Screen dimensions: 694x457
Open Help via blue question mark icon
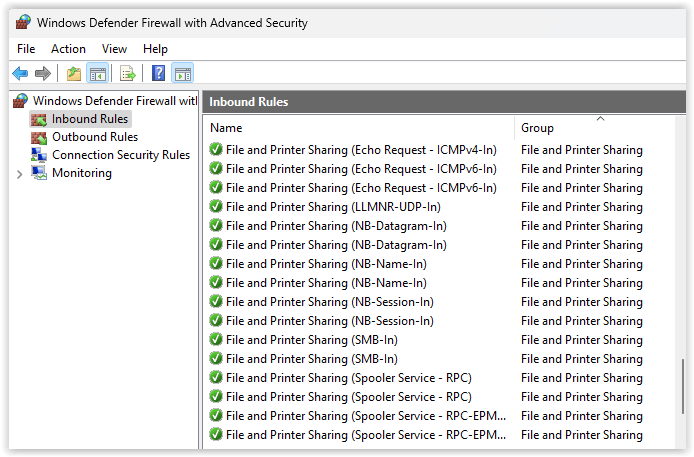[x=158, y=73]
